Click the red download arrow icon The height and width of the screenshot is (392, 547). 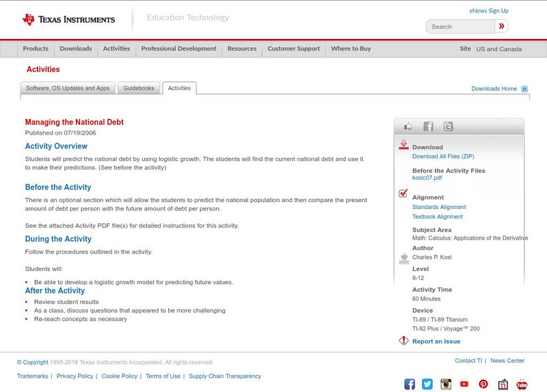(x=403, y=145)
